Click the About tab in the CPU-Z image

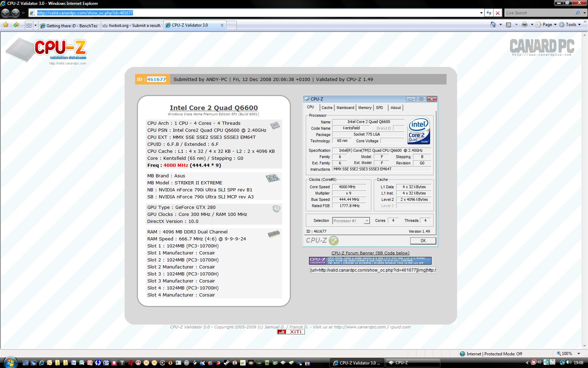point(395,108)
